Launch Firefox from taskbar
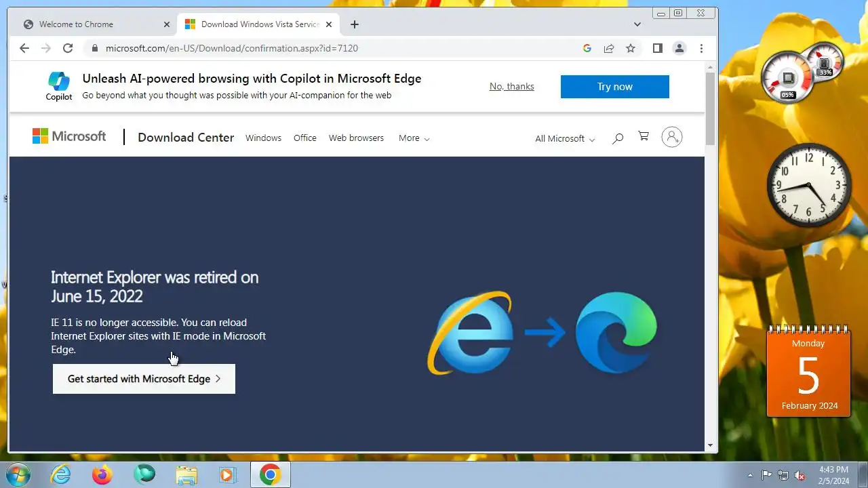 point(102,475)
